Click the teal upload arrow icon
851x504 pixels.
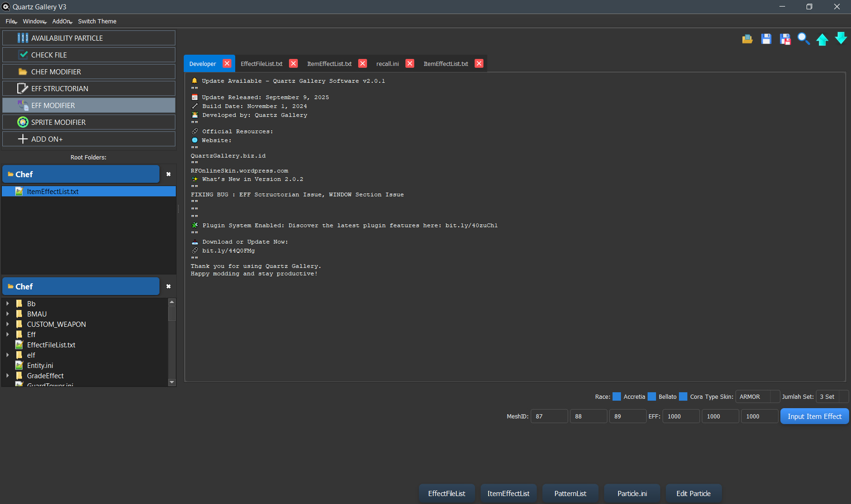[x=822, y=39]
